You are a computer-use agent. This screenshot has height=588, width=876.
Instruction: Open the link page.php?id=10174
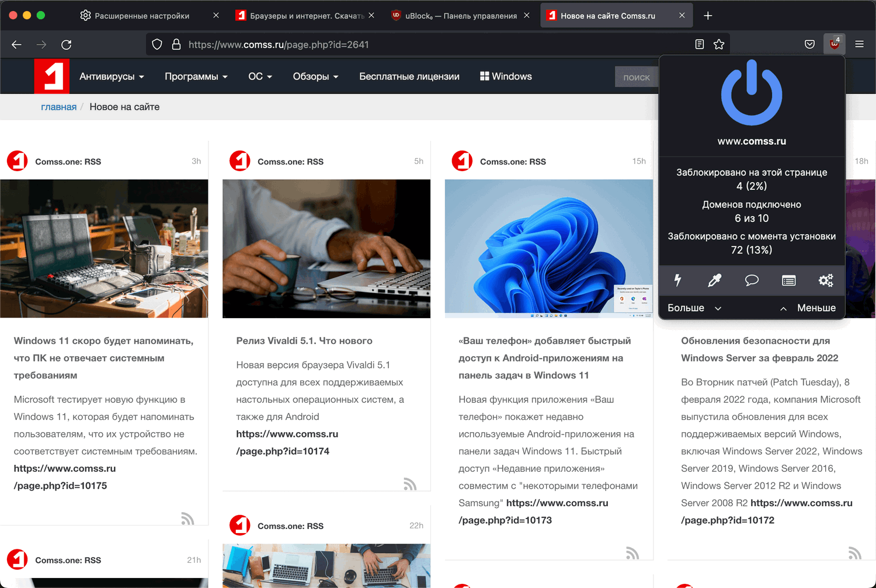point(287,443)
